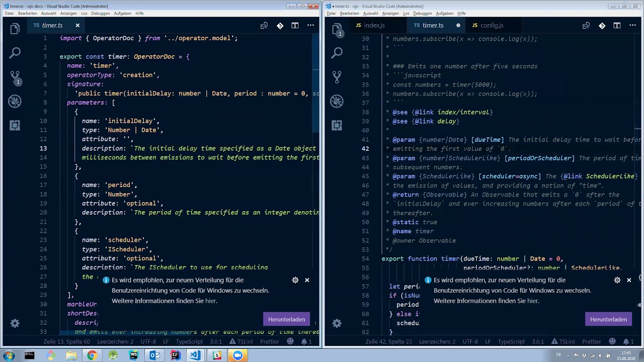Open Manage gear in right rxjs activity bar
Screen dimensions: 644x362
[337, 323]
